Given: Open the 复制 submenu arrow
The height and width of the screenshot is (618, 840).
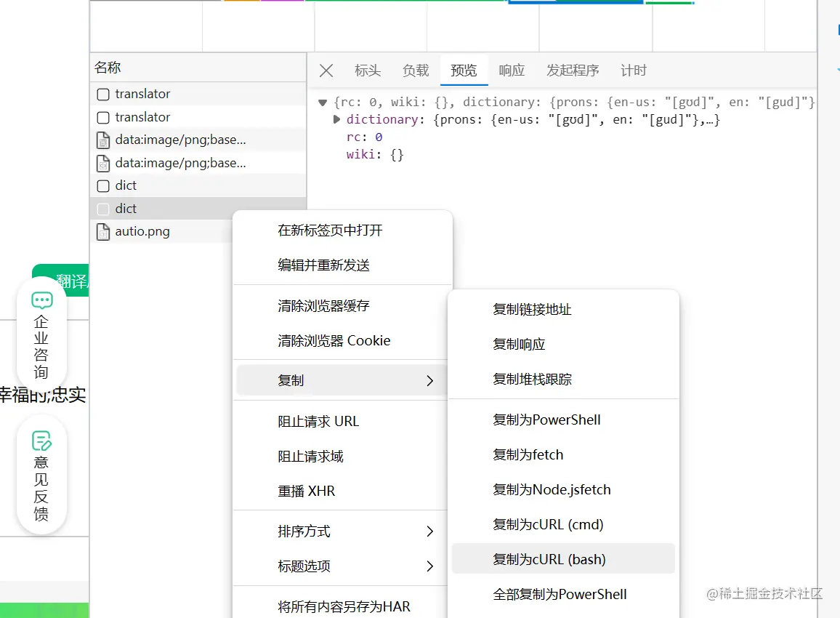Looking at the screenshot, I should (x=429, y=380).
